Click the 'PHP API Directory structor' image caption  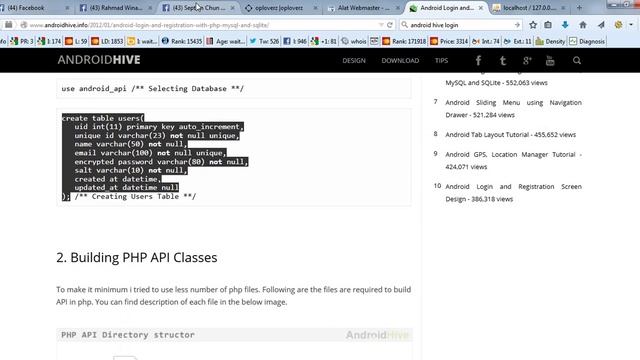pos(128,335)
